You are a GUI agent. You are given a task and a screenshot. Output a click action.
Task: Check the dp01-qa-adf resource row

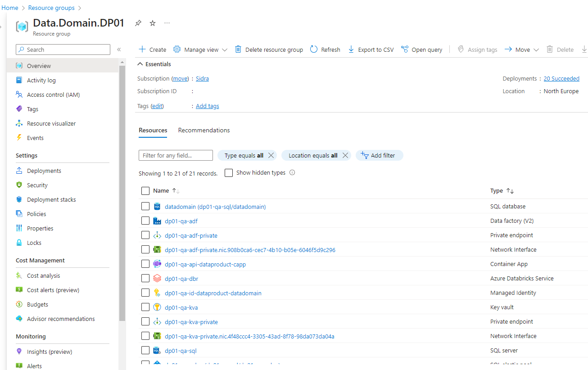click(x=145, y=221)
